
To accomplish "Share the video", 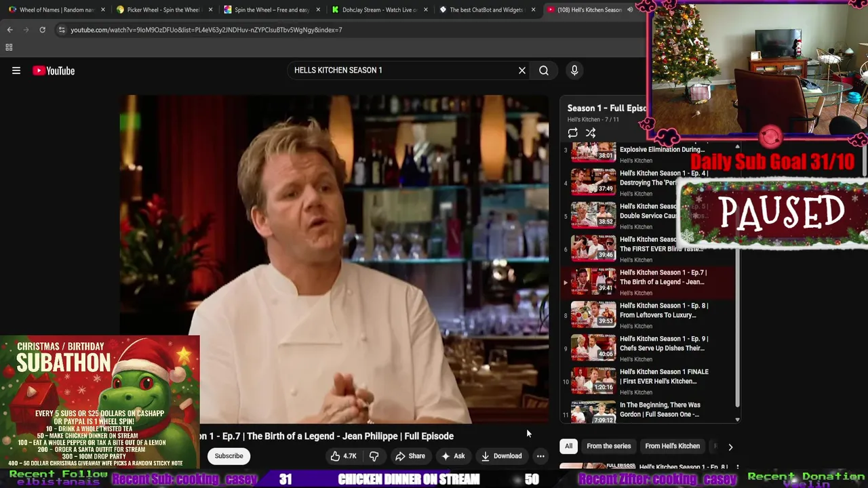I will point(410,456).
